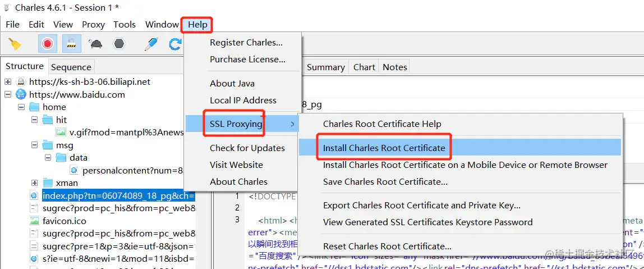Image resolution: width=644 pixels, height=269 pixels.
Task: Open the Chart tab
Action: pos(364,67)
